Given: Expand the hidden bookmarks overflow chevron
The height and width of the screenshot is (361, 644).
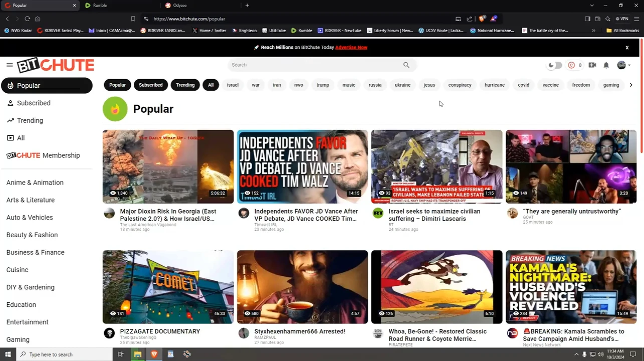Looking at the screenshot, I should pos(593,30).
